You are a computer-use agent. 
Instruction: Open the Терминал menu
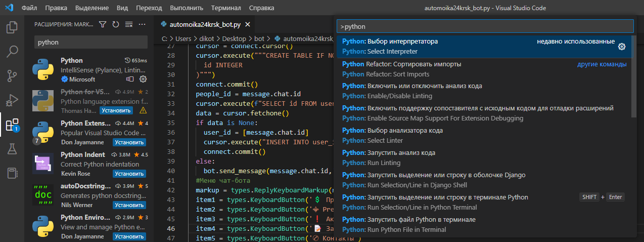[226, 8]
